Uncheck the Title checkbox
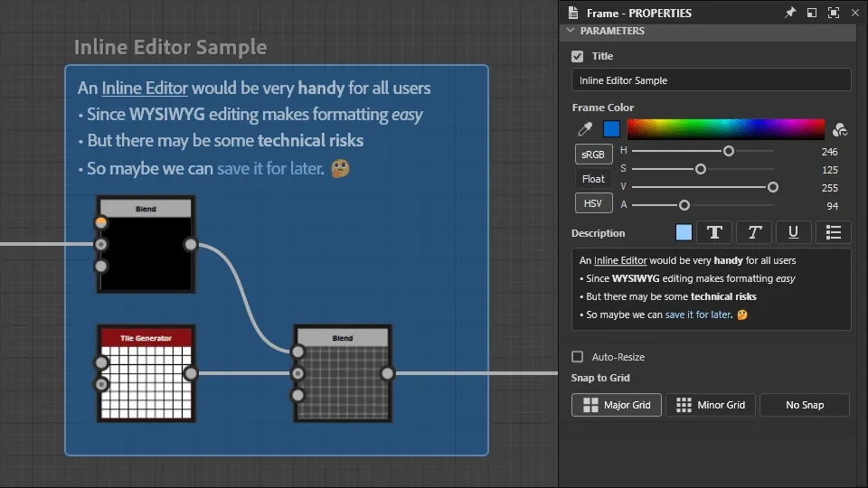This screenshot has height=488, width=868. (578, 56)
